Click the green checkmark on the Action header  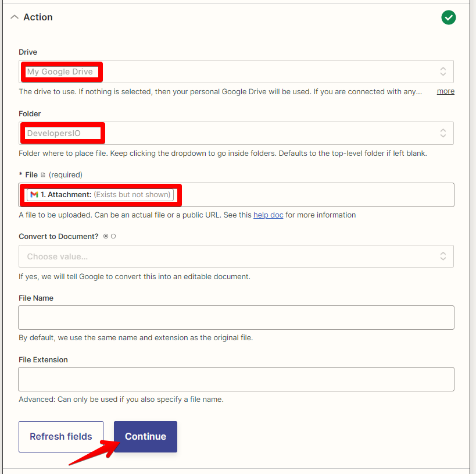pyautogui.click(x=448, y=17)
